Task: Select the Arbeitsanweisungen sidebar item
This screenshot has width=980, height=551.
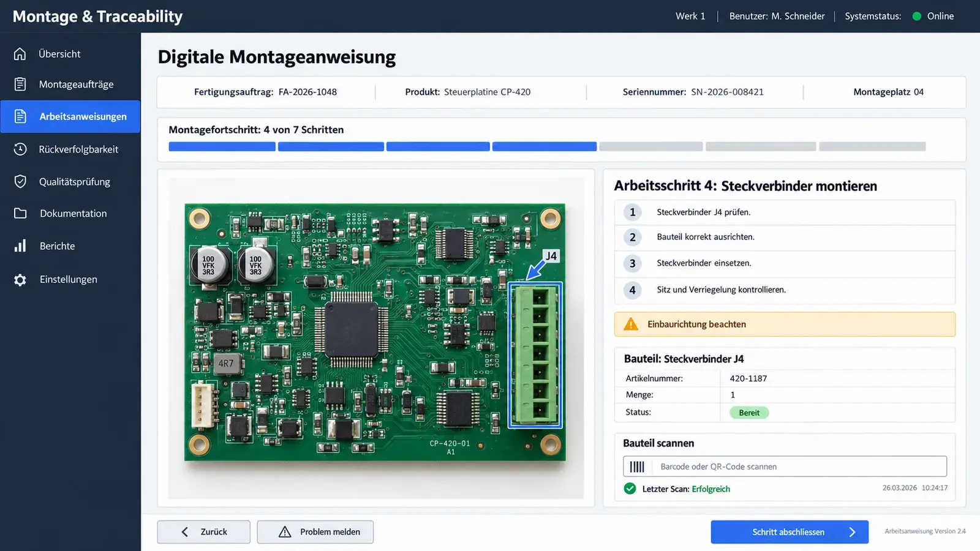Action: coord(70,116)
